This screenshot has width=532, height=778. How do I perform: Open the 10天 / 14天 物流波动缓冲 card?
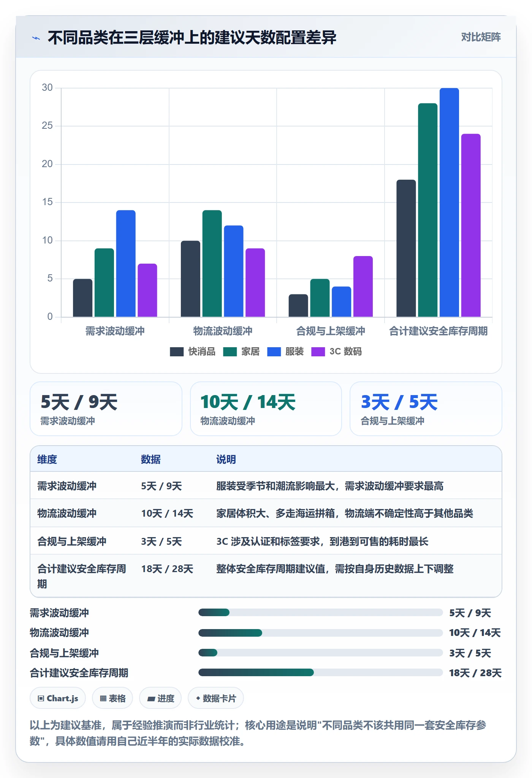click(x=266, y=409)
